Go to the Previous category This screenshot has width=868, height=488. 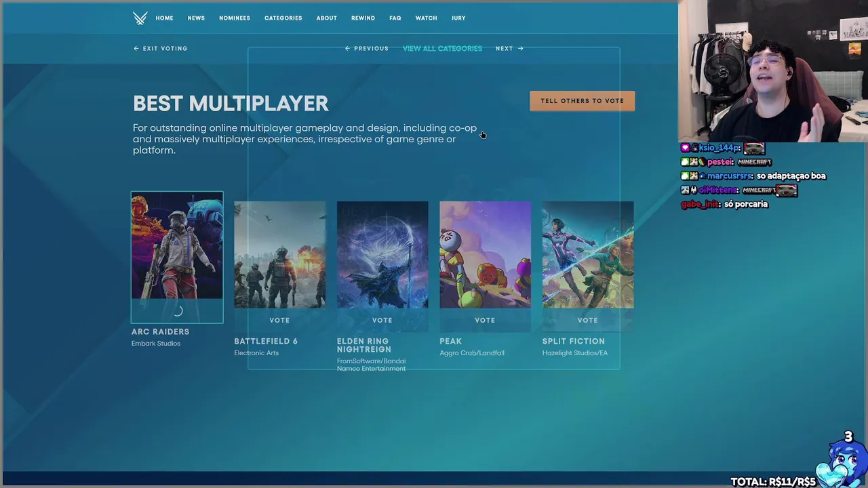pos(367,49)
